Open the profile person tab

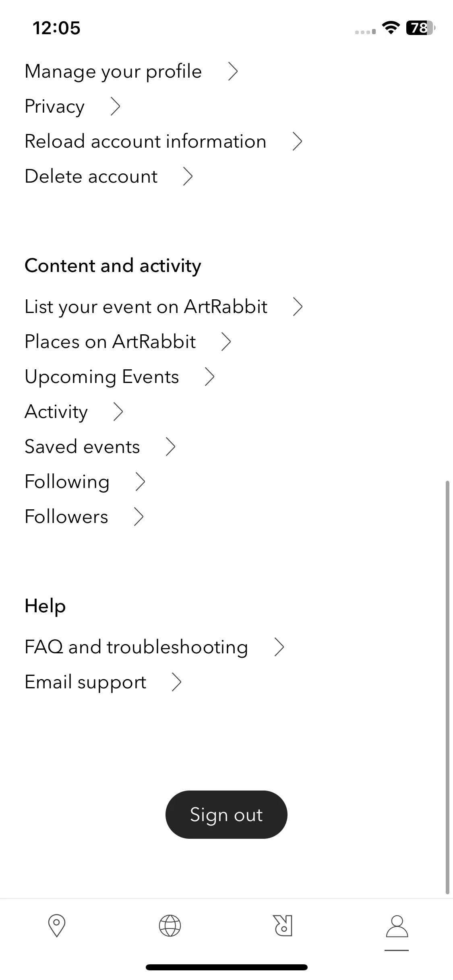coord(397,926)
